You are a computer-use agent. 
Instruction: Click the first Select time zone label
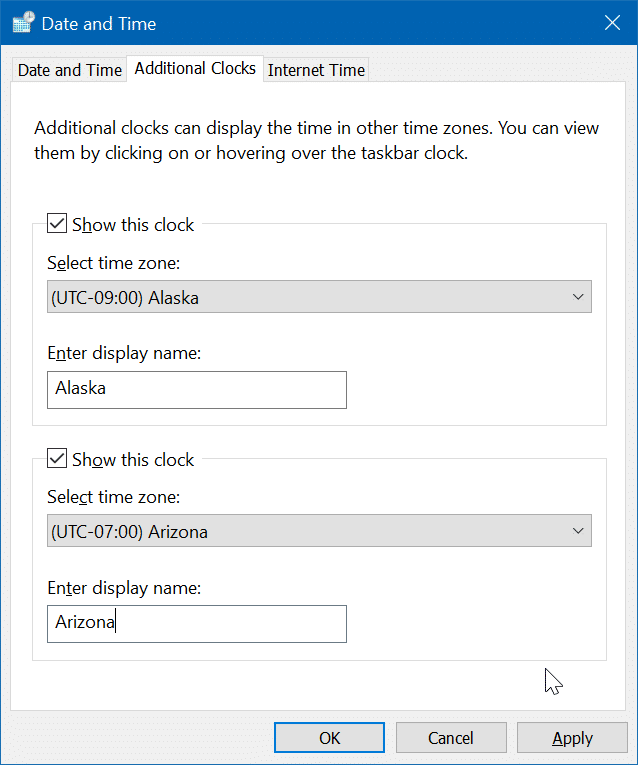tap(114, 263)
